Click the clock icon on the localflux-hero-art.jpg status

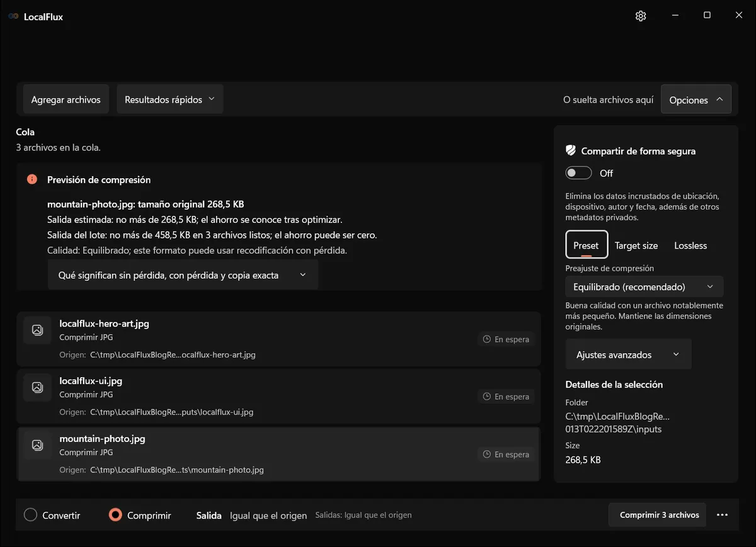(x=486, y=339)
